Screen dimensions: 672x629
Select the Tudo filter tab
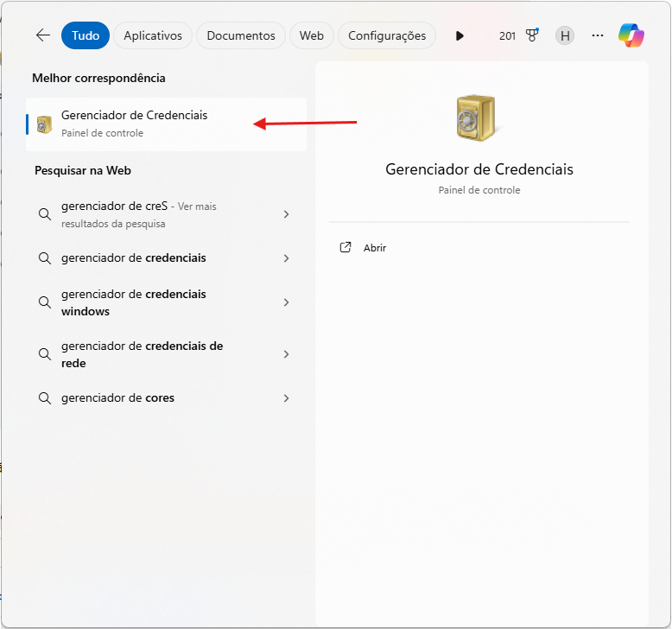86,35
